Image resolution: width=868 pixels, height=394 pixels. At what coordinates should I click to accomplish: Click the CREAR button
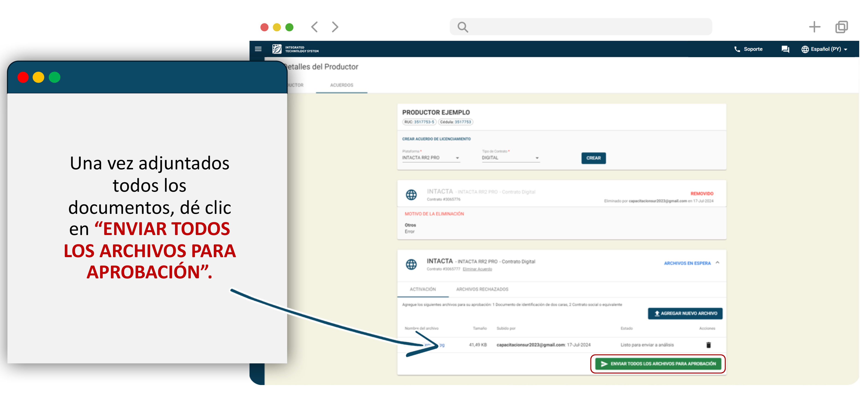[593, 158]
